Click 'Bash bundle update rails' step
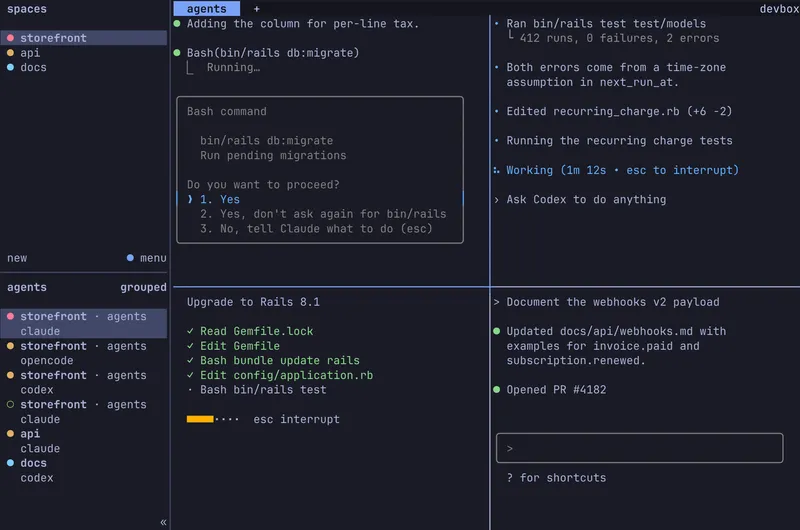 pyautogui.click(x=280, y=361)
